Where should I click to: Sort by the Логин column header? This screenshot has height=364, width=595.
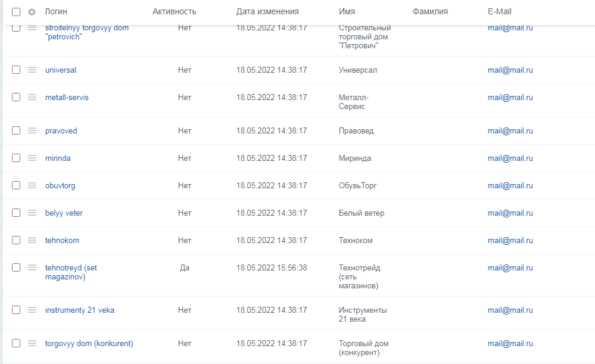pyautogui.click(x=56, y=12)
